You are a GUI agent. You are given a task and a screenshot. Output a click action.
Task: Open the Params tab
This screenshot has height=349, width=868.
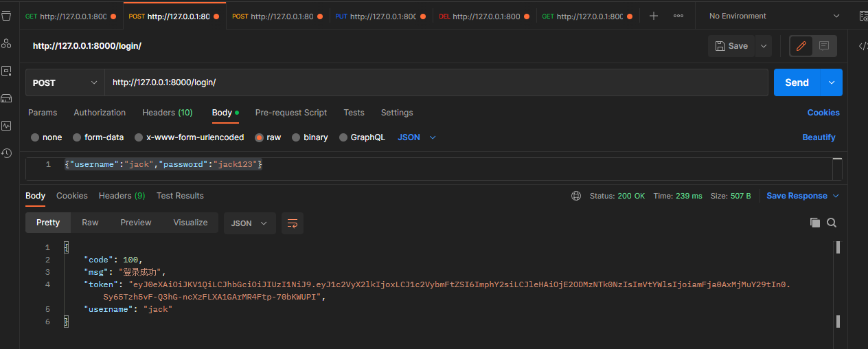(43, 113)
